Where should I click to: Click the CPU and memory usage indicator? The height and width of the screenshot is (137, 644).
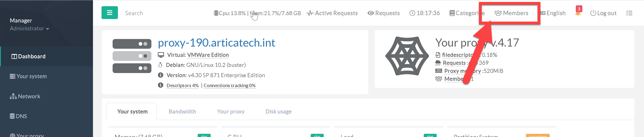[257, 13]
